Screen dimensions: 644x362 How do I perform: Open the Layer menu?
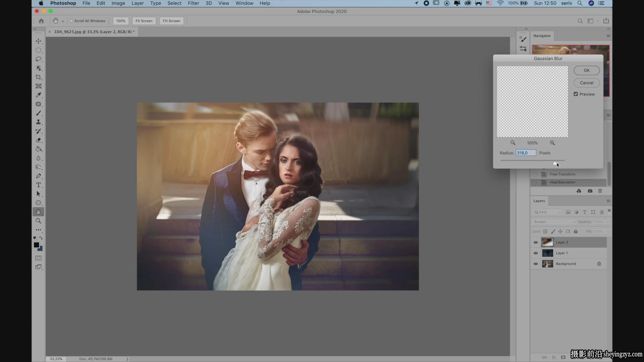coord(138,3)
